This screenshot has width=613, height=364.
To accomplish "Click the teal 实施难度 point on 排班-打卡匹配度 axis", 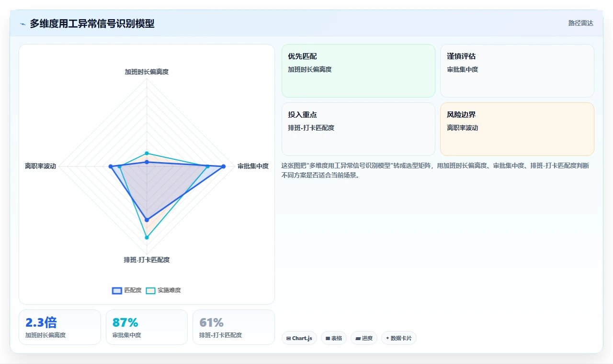I will tap(147, 237).
